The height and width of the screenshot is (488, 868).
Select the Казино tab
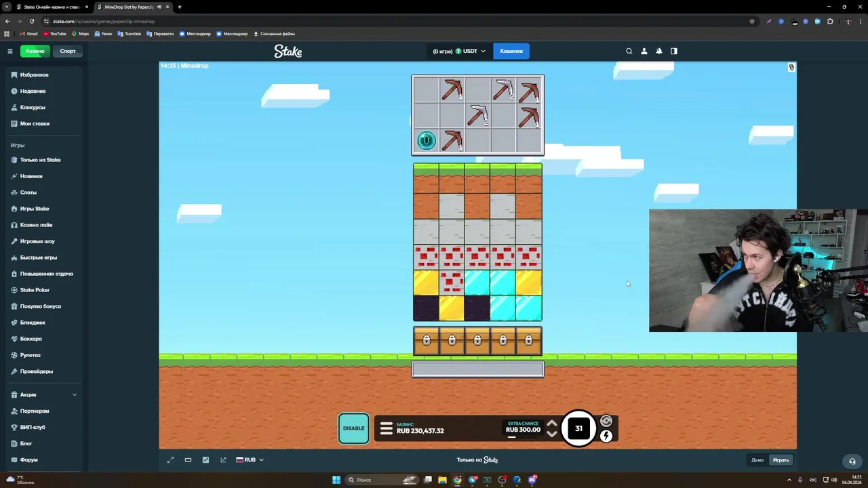coord(35,51)
